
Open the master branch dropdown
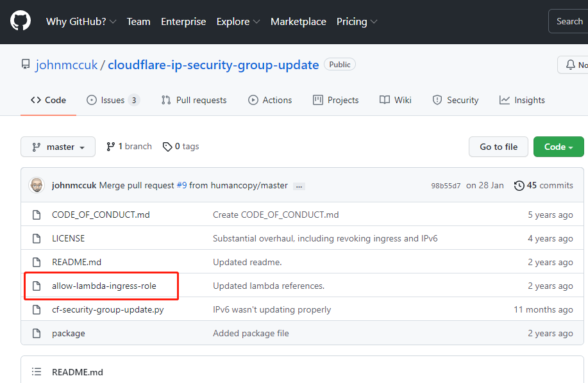(x=58, y=147)
